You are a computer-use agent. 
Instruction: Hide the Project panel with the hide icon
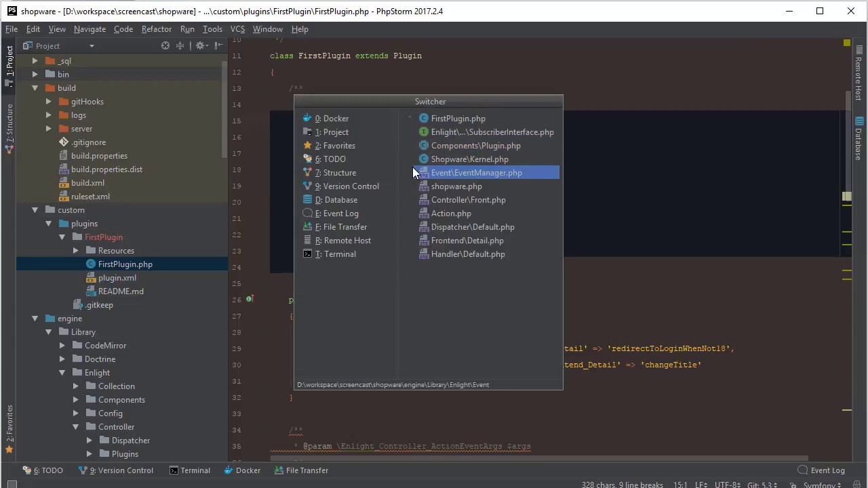pyautogui.click(x=218, y=45)
